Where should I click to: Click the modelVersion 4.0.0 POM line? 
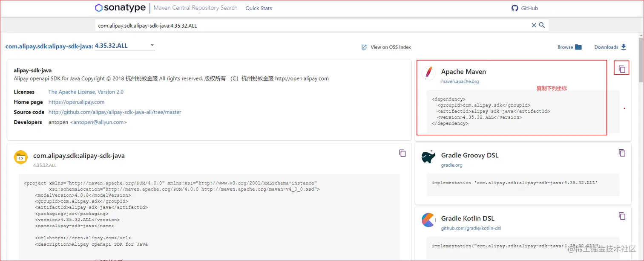(83, 195)
